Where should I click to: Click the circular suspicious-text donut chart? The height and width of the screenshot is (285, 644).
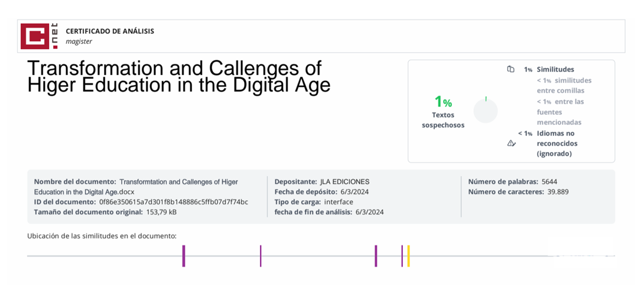[x=486, y=111]
